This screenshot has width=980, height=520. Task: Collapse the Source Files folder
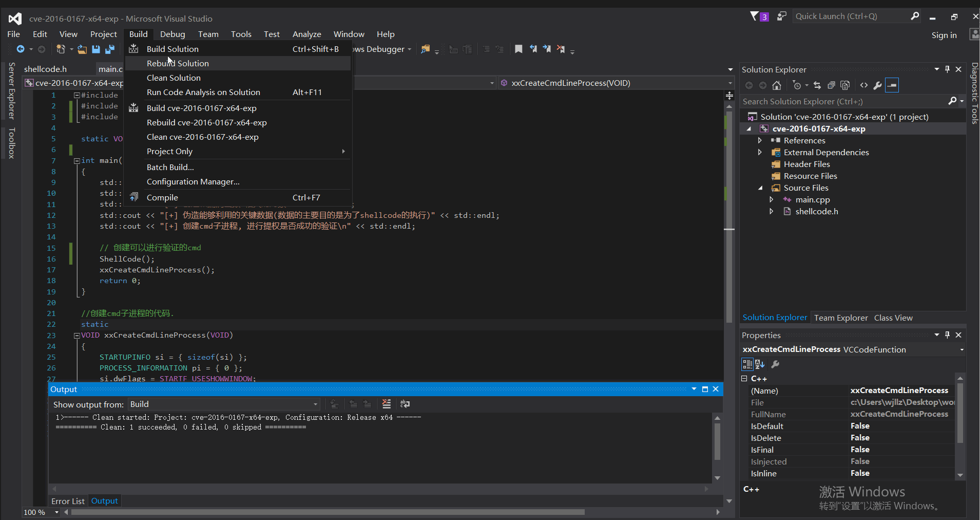760,188
